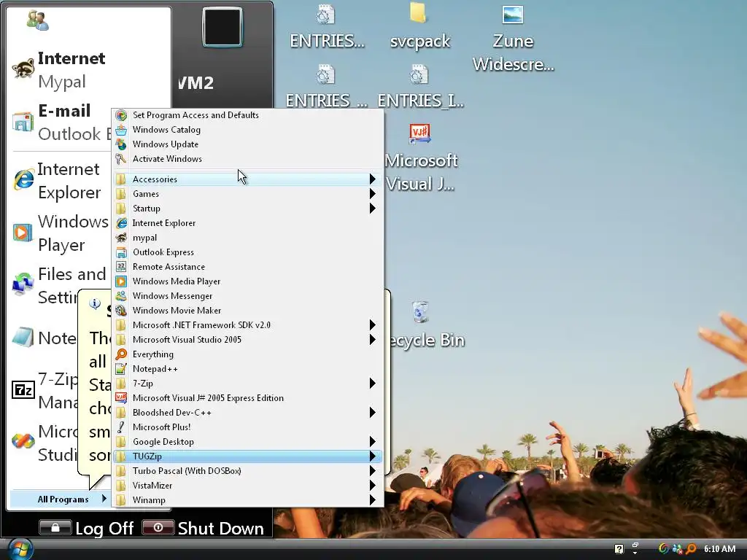This screenshot has width=747, height=560.
Task: Open Files and Settings Transfer Wizard icon
Action: click(x=23, y=285)
